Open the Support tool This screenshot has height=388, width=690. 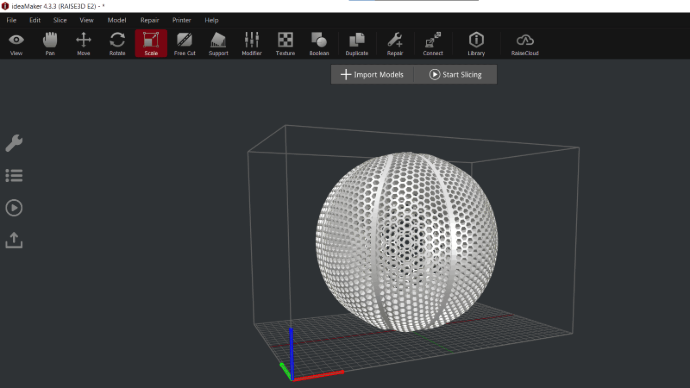pyautogui.click(x=218, y=44)
